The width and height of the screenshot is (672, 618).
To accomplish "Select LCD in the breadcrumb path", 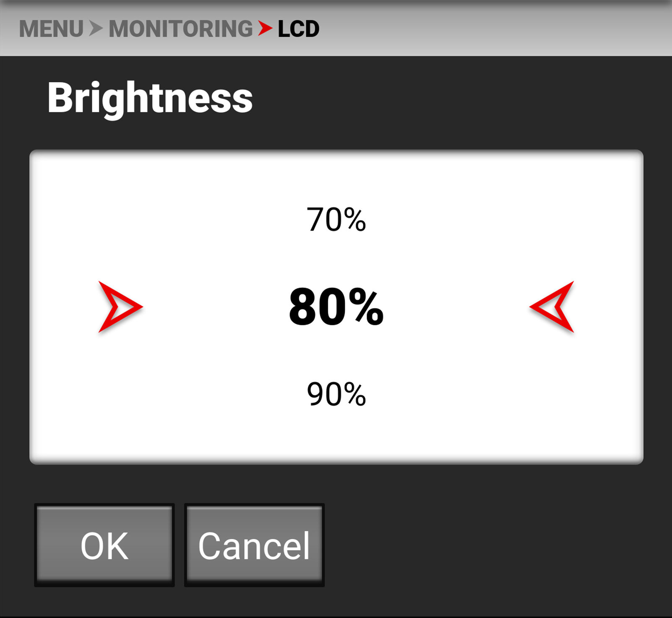I will pyautogui.click(x=297, y=28).
